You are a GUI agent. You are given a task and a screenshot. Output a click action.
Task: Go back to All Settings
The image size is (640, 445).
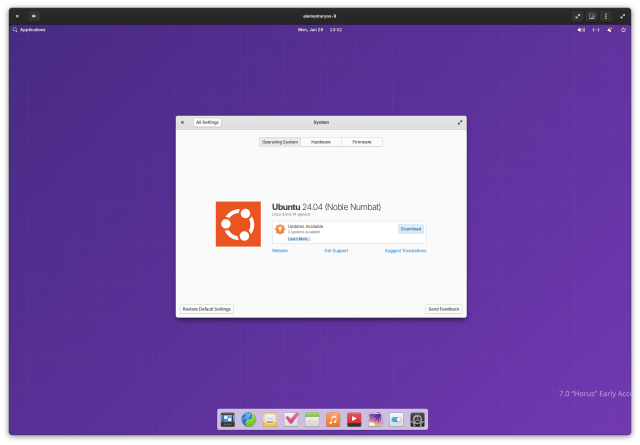[x=207, y=122]
